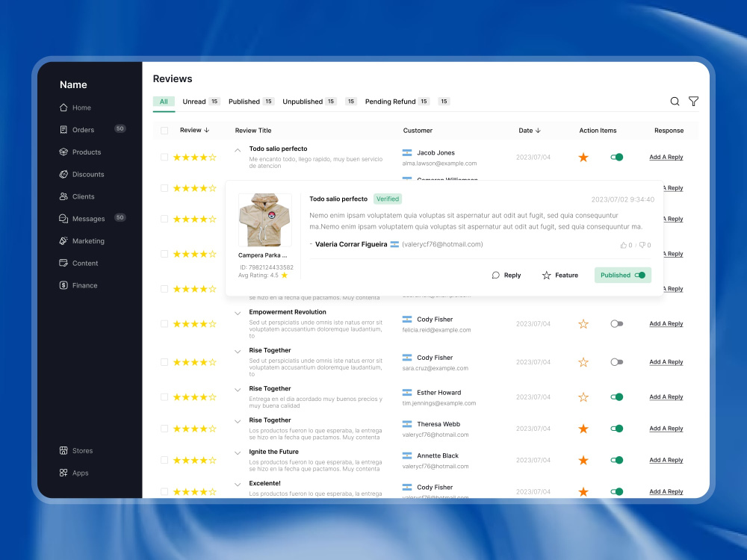This screenshot has height=560, width=747.
Task: Click the Finance dollar icon
Action: coord(63,285)
